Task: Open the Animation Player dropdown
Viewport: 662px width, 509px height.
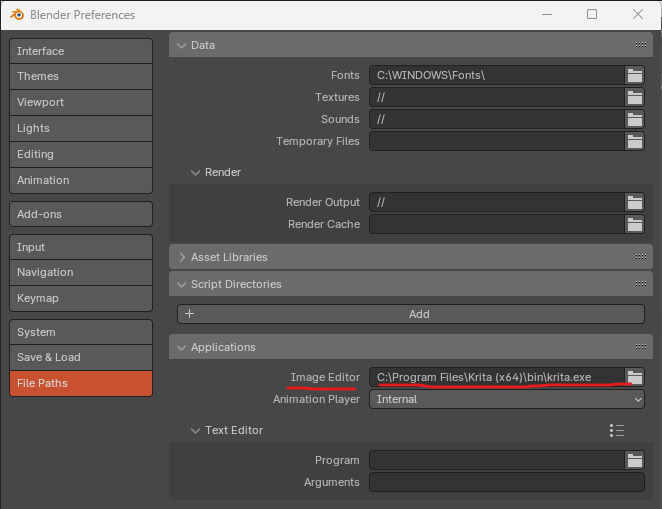Action: [507, 399]
